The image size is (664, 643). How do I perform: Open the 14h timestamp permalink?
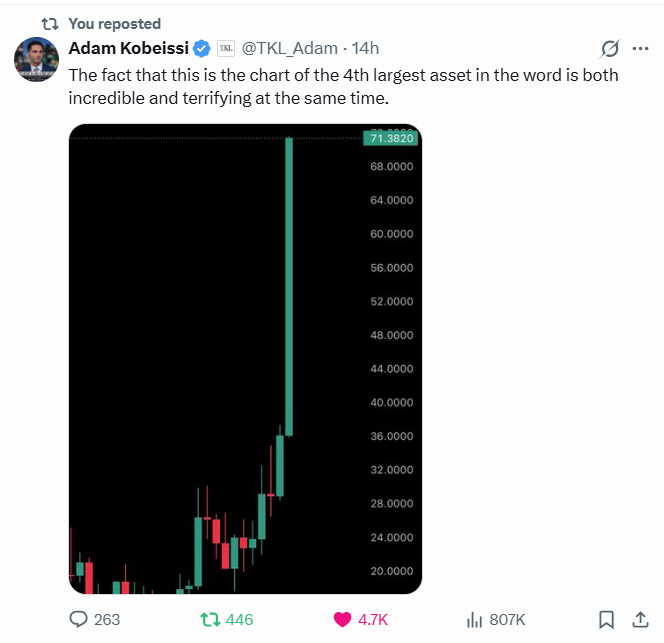(x=365, y=48)
